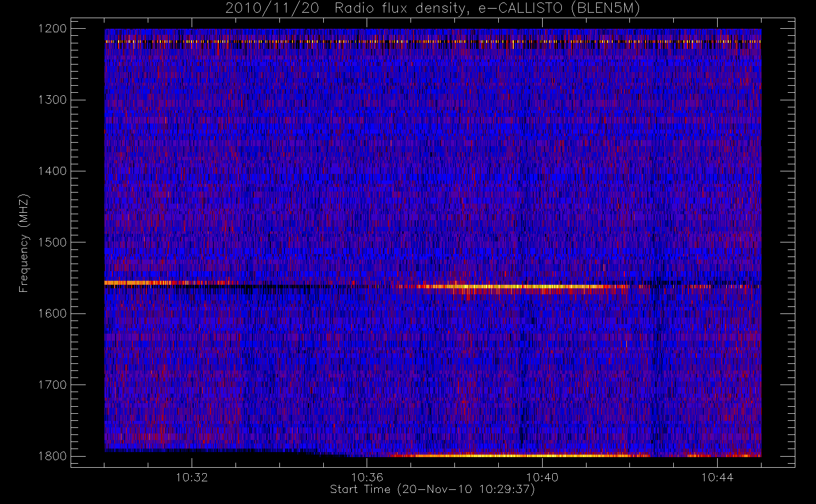
Task: Click the 10:36 time tick label
Action: pyautogui.click(x=367, y=477)
